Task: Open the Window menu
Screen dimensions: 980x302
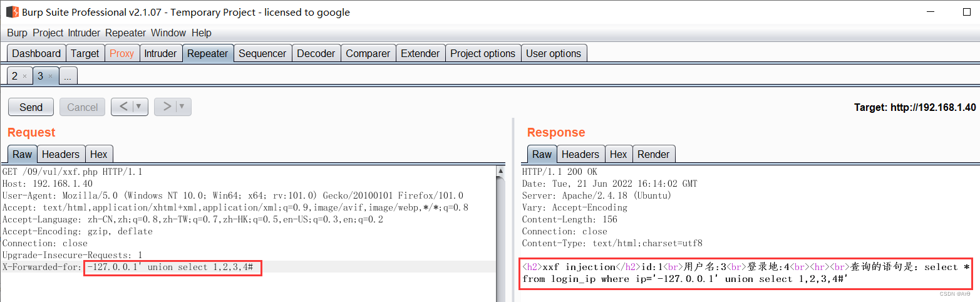Action: 168,33
